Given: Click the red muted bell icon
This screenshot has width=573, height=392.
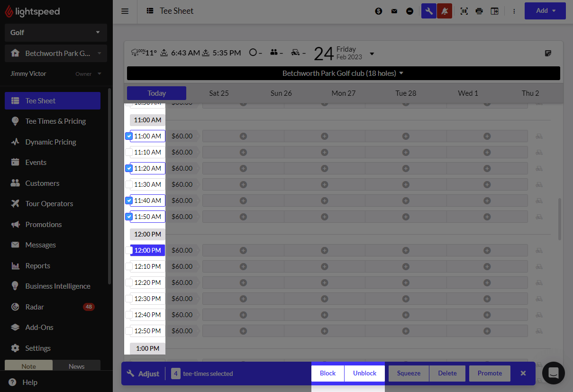Looking at the screenshot, I should click(445, 11).
